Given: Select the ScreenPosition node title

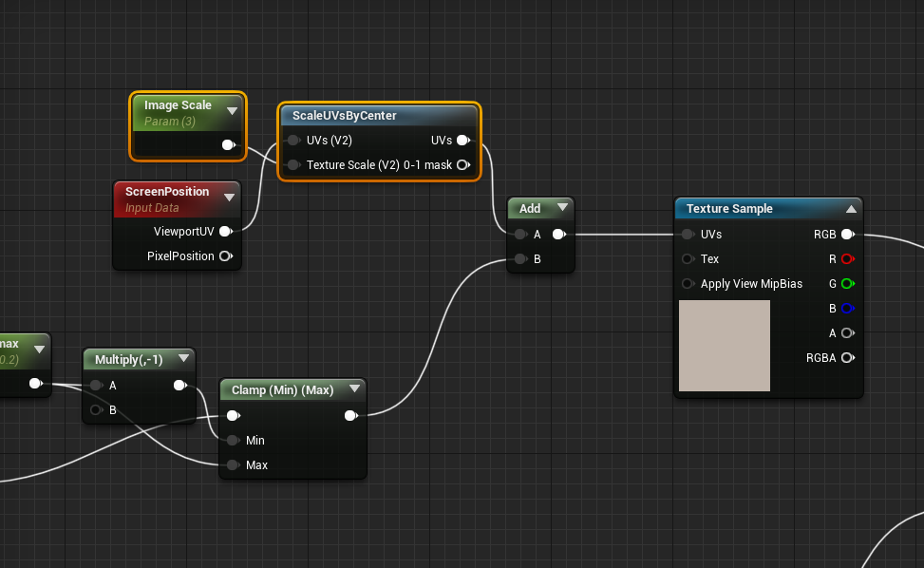Looking at the screenshot, I should tap(167, 192).
